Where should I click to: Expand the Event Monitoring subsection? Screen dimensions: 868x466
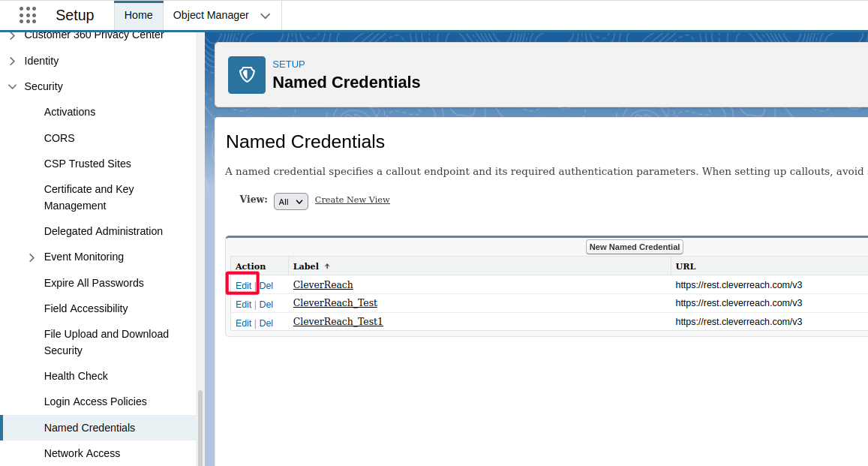coord(32,257)
